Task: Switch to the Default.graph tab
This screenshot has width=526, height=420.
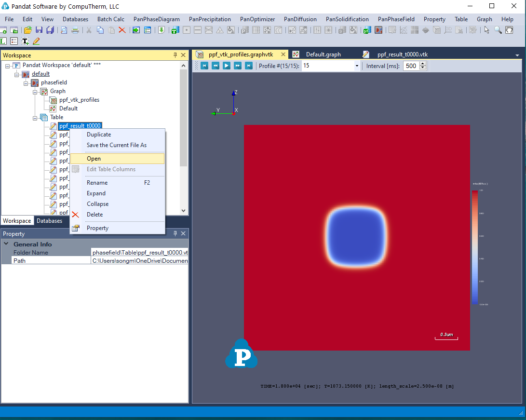Action: 323,54
